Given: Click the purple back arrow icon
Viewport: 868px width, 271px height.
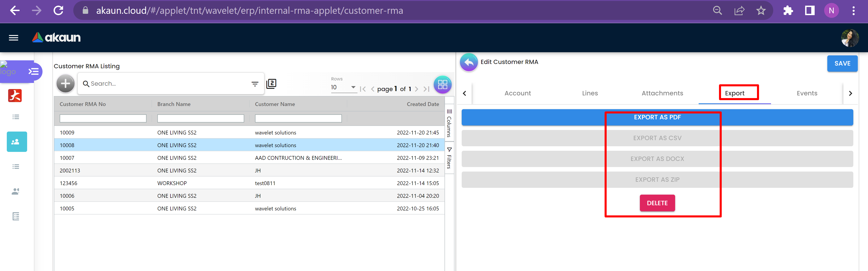Looking at the screenshot, I should (469, 62).
